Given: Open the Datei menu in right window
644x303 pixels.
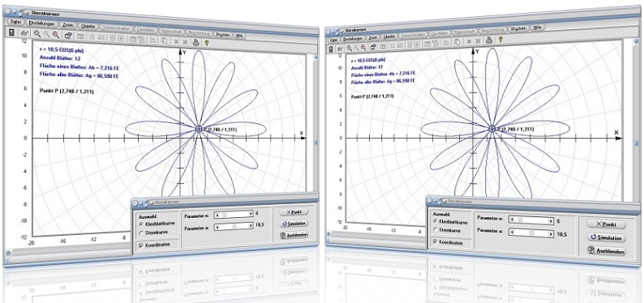Looking at the screenshot, I should click(333, 41).
